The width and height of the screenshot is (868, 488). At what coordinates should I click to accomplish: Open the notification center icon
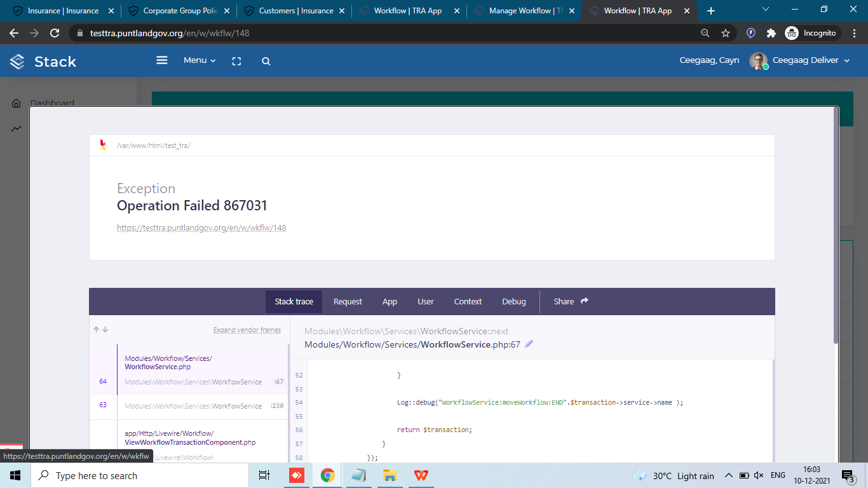tap(848, 475)
